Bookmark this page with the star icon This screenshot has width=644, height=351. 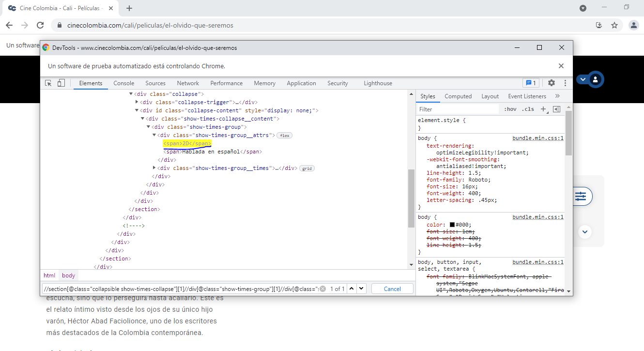(x=614, y=25)
